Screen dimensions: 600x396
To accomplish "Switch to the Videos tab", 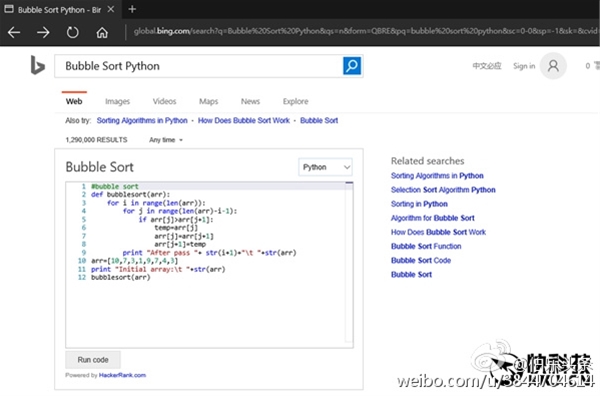I will pyautogui.click(x=165, y=101).
